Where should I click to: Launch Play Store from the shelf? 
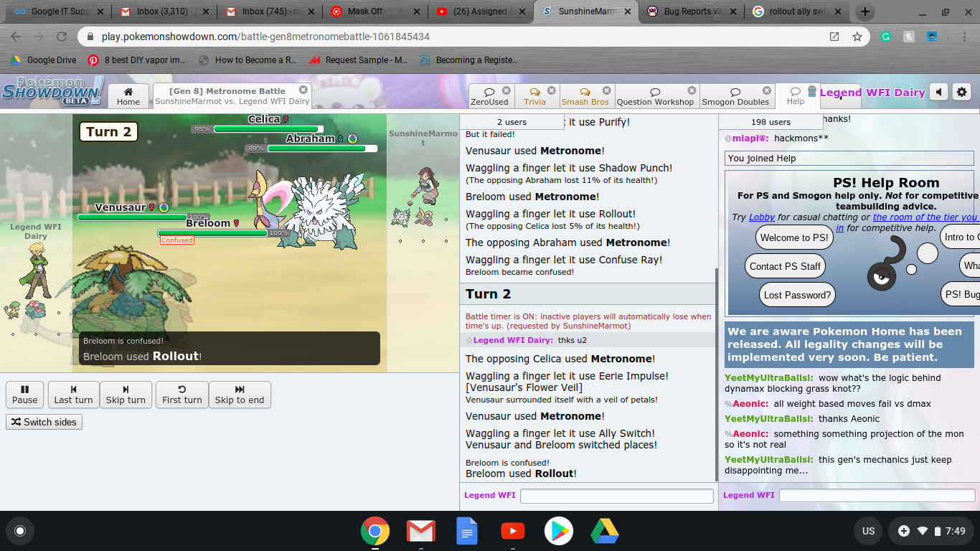click(x=559, y=531)
